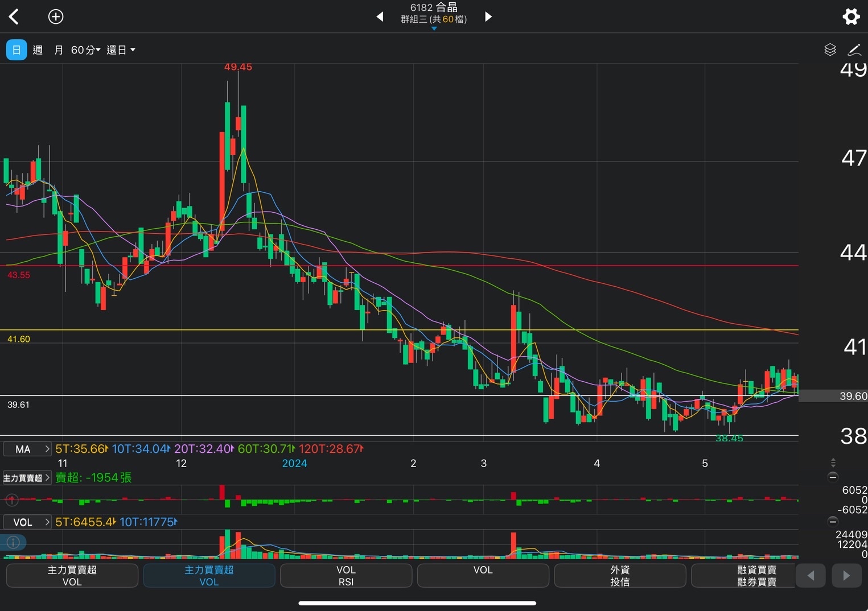Tap the back arrow icon
Image resolution: width=868 pixels, height=611 pixels.
14,17
